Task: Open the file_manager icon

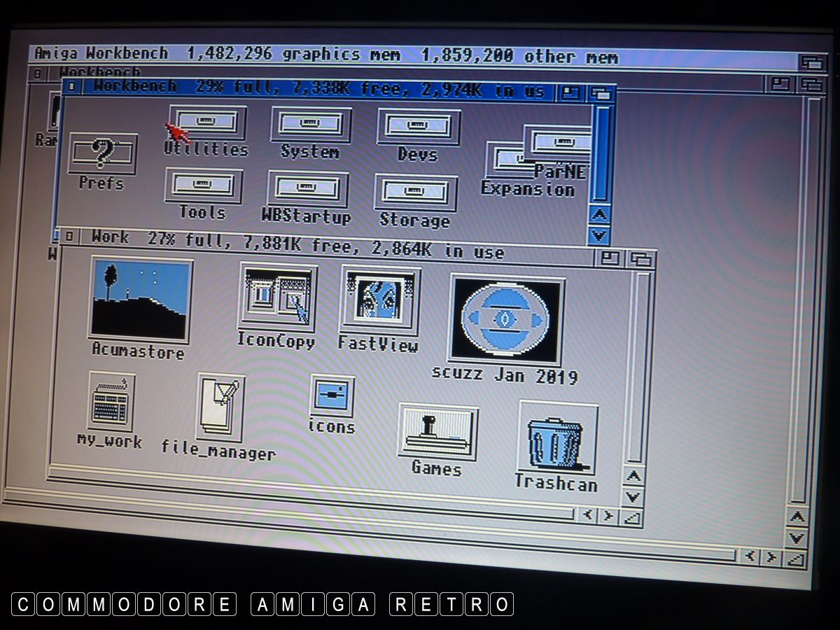Action: (220, 407)
